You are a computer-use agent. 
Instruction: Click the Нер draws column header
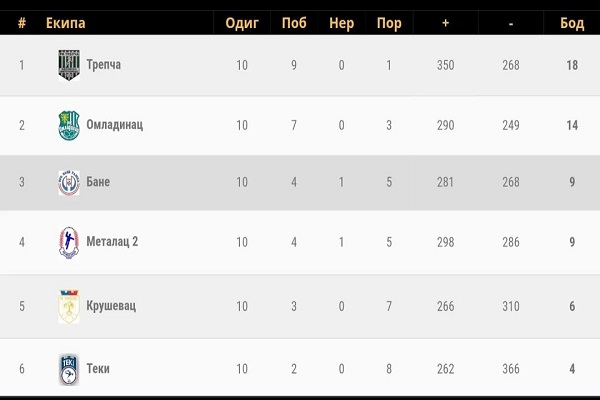342,23
